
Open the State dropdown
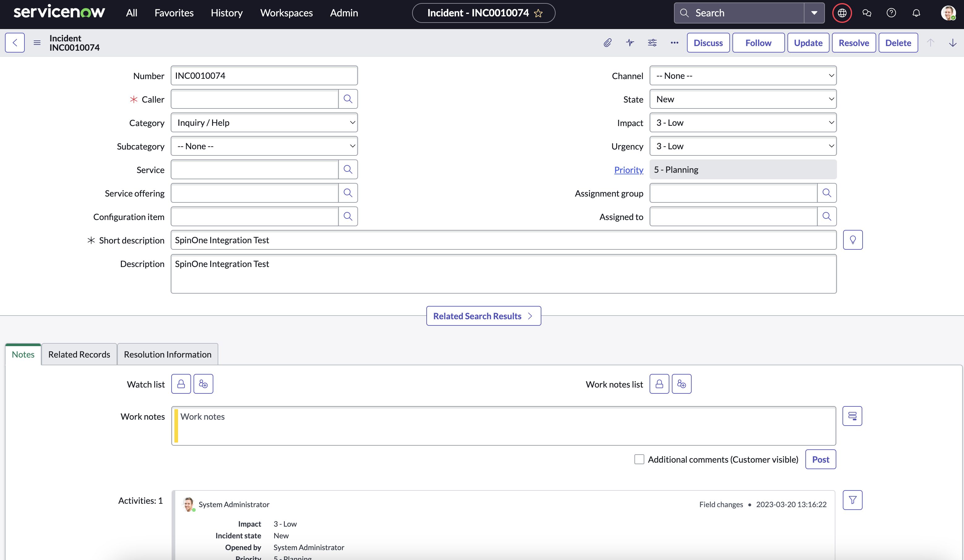743,99
